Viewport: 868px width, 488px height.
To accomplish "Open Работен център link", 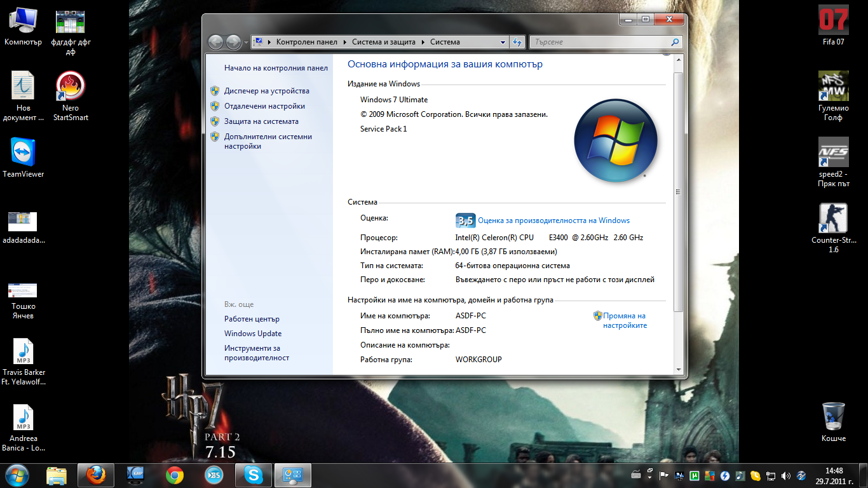I will point(252,319).
